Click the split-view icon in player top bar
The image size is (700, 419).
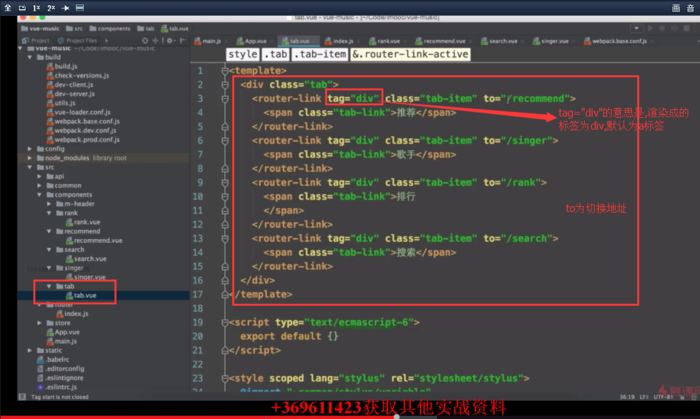coord(80,8)
